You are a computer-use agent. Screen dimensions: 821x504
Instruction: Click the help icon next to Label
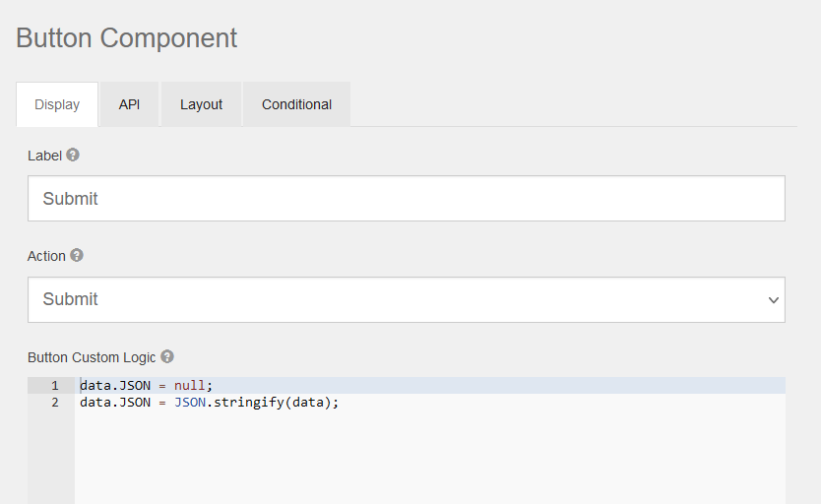pos(73,156)
